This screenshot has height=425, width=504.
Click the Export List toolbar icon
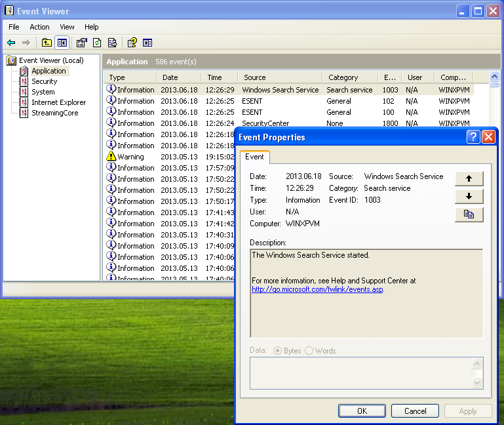click(x=113, y=43)
